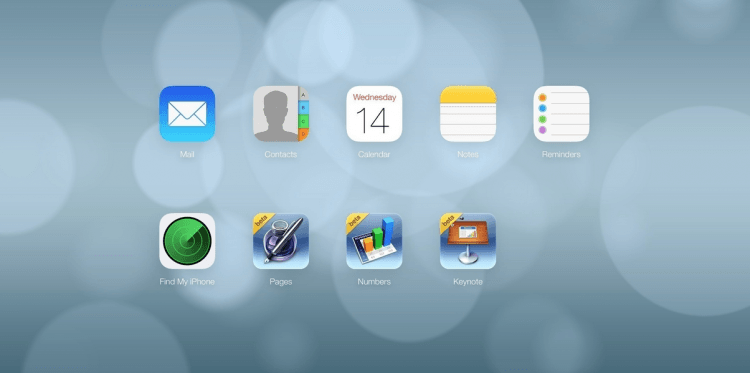
Task: Open the Keynote beta app icon
Action: [468, 241]
